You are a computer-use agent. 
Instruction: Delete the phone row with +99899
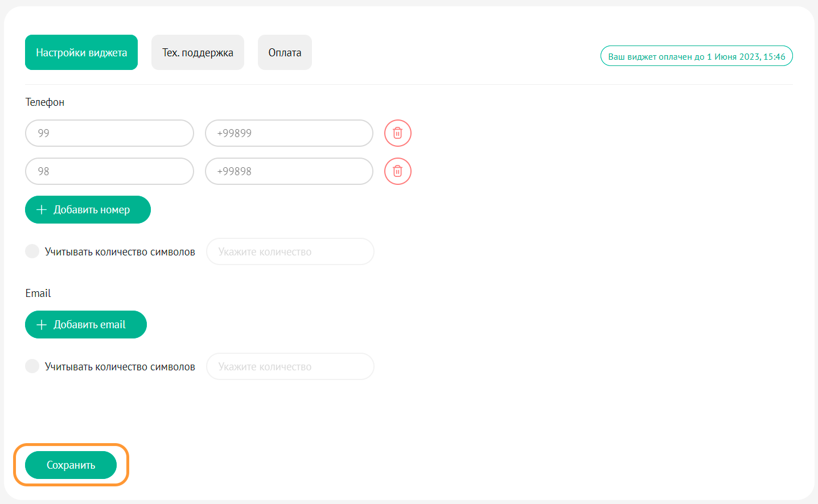397,133
